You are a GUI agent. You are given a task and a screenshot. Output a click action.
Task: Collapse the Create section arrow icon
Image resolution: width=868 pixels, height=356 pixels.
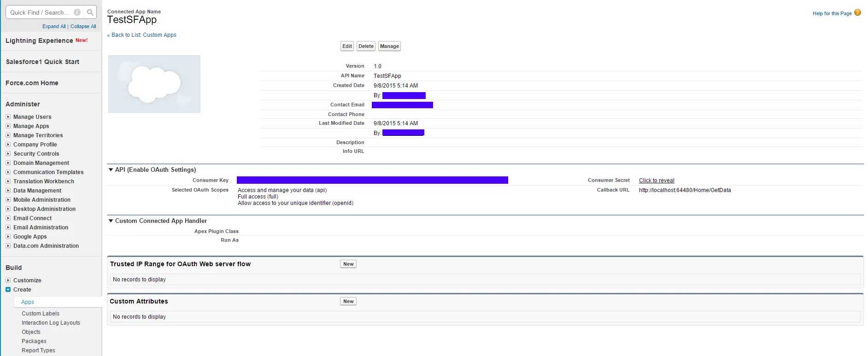8,290
